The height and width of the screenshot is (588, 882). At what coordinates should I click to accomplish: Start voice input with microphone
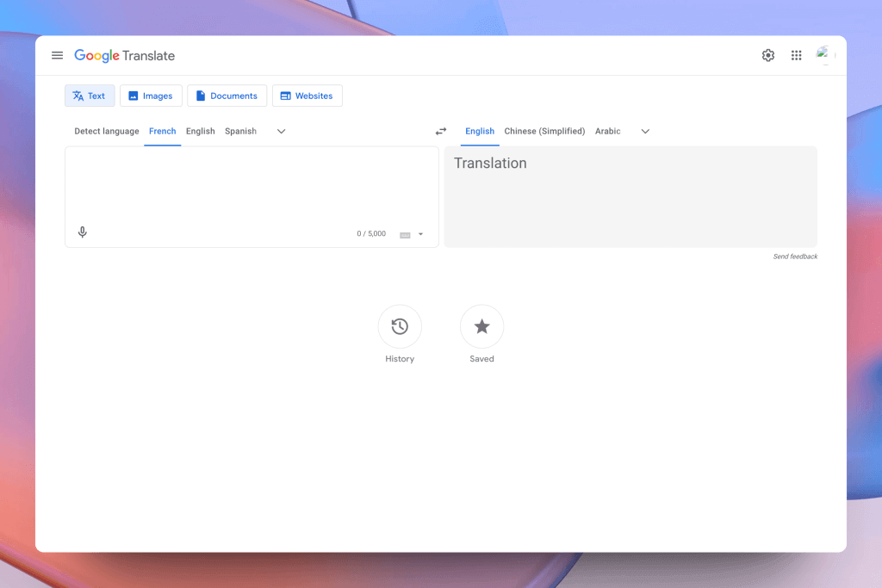coord(83,232)
